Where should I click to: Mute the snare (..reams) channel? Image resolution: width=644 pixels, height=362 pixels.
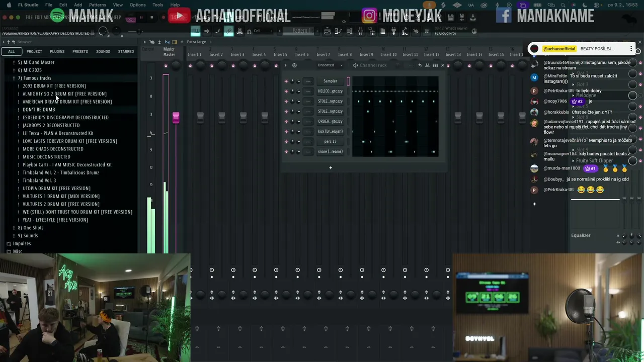coord(286,151)
